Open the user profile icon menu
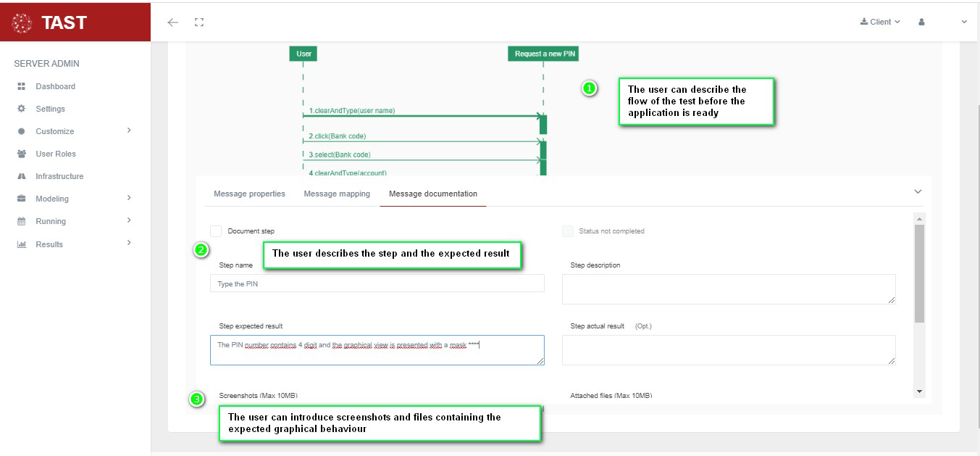The height and width of the screenshot is (456, 980). [921, 22]
